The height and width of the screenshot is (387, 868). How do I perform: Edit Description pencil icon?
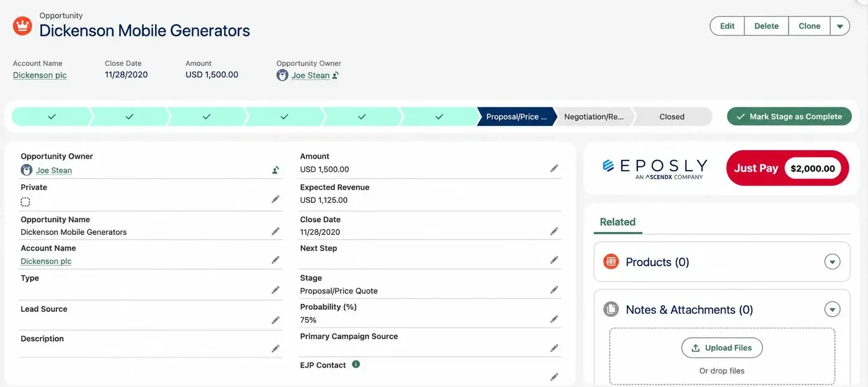coord(275,349)
